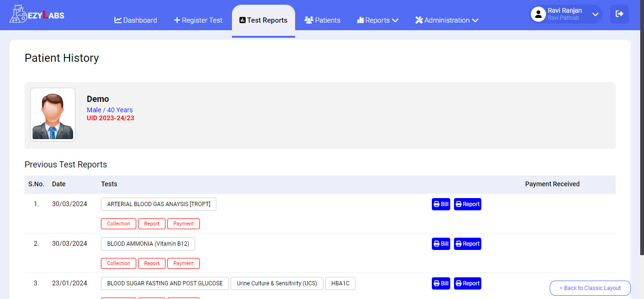
Task: Open the Ravi Ranjan account dropdown
Action: point(566,14)
